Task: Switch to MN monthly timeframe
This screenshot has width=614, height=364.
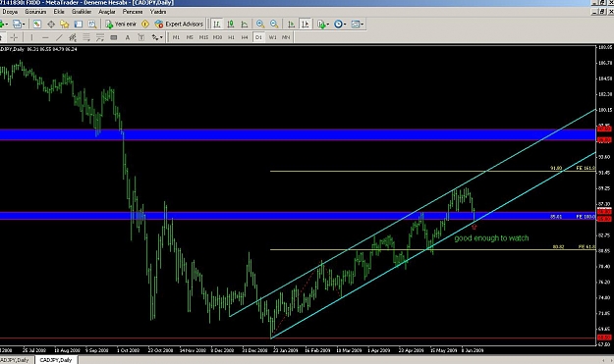Action: coord(286,37)
